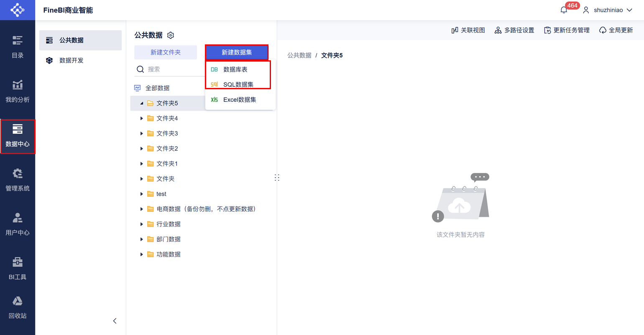The width and height of the screenshot is (644, 335).
Task: Open 管理系统 in the sidebar
Action: coord(18,180)
